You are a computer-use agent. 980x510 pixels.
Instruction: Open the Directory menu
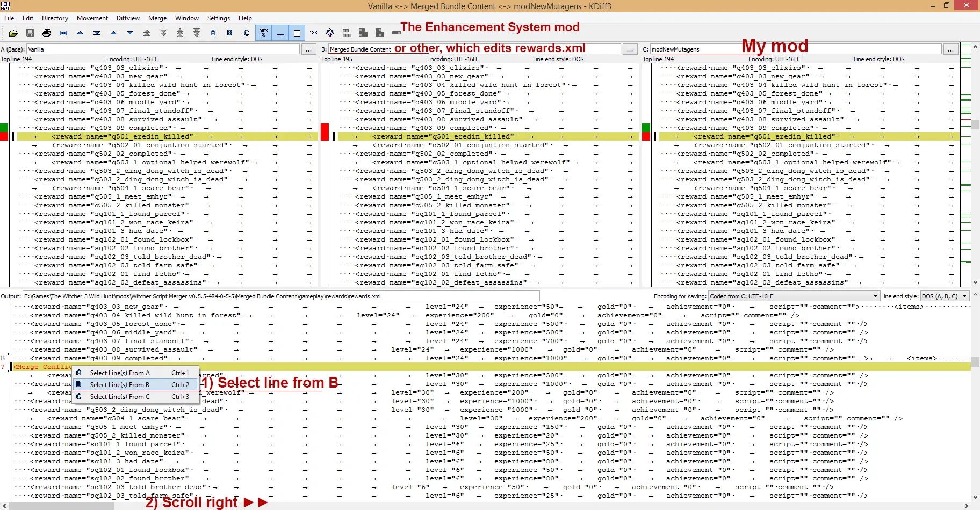click(55, 18)
